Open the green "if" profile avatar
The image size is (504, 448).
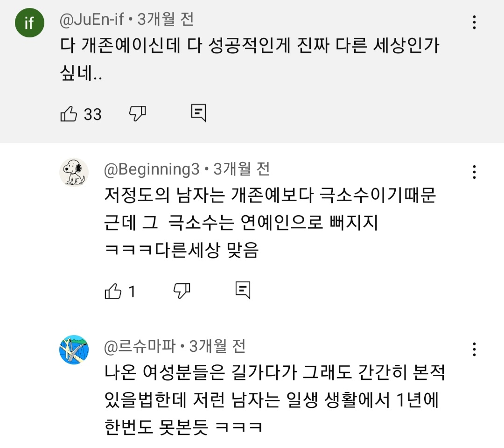pos(29,23)
